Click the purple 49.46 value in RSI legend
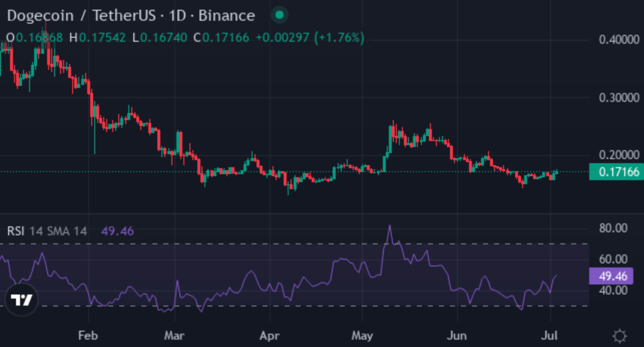This screenshot has width=644, height=347. click(118, 231)
